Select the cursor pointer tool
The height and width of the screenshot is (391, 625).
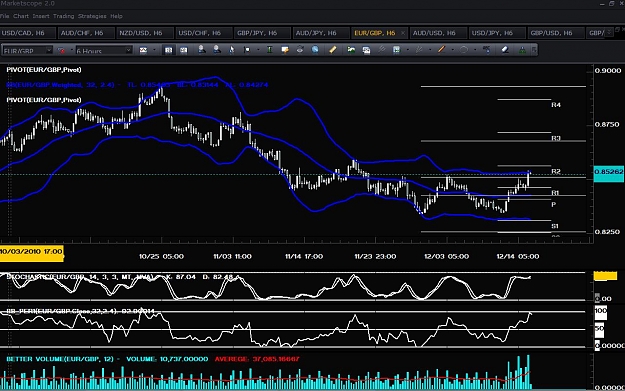(x=232, y=50)
